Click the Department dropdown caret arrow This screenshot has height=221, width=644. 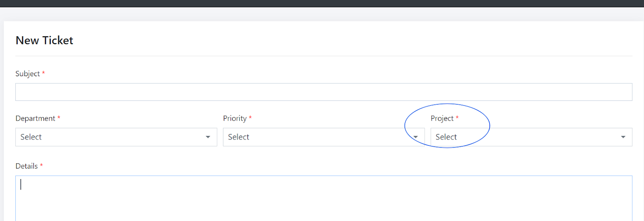click(208, 137)
